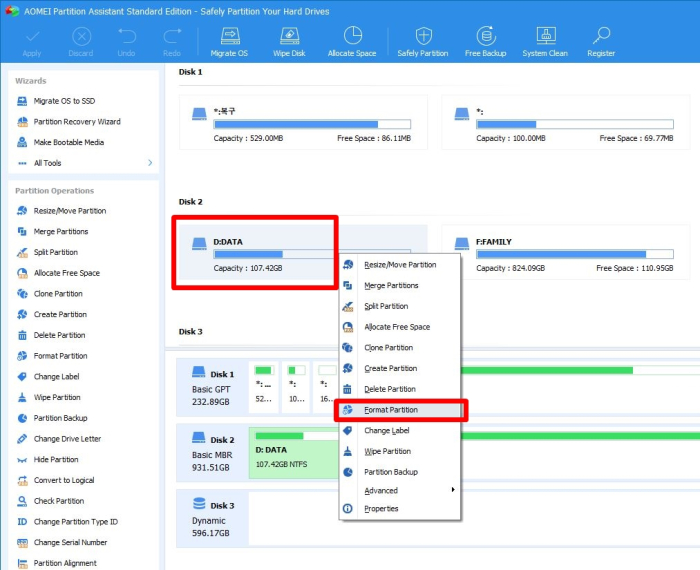Screen dimensions: 700x570
Task: Click Create Partition in the context menu
Action: tap(400, 368)
